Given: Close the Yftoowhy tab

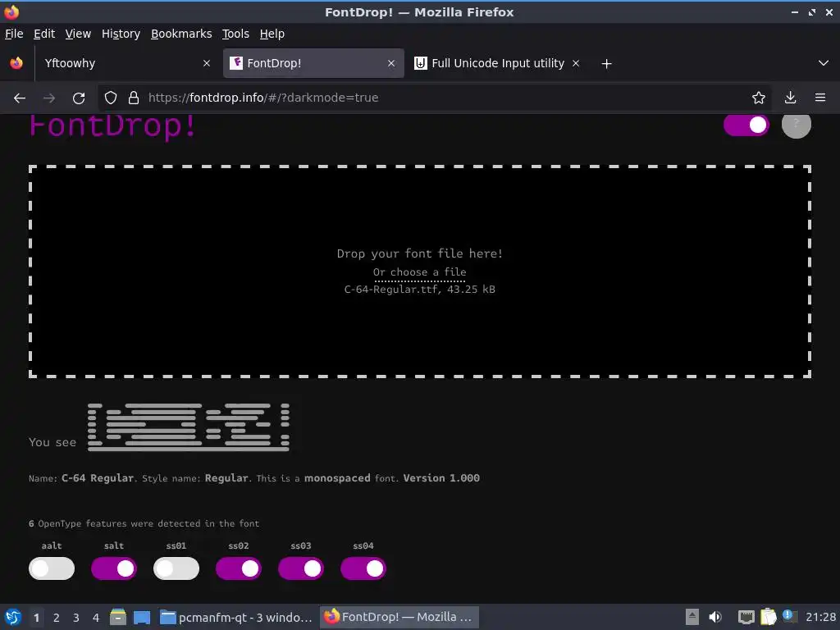Looking at the screenshot, I should [x=207, y=63].
